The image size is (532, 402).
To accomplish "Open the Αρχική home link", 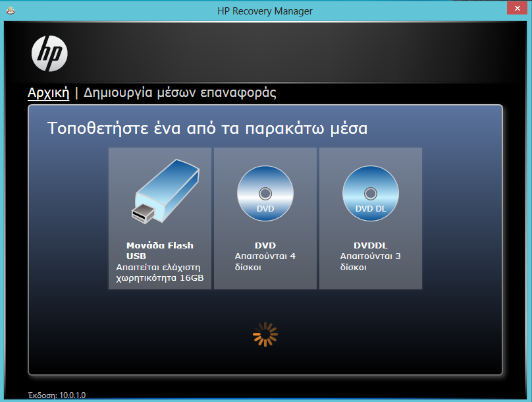I will coord(49,93).
